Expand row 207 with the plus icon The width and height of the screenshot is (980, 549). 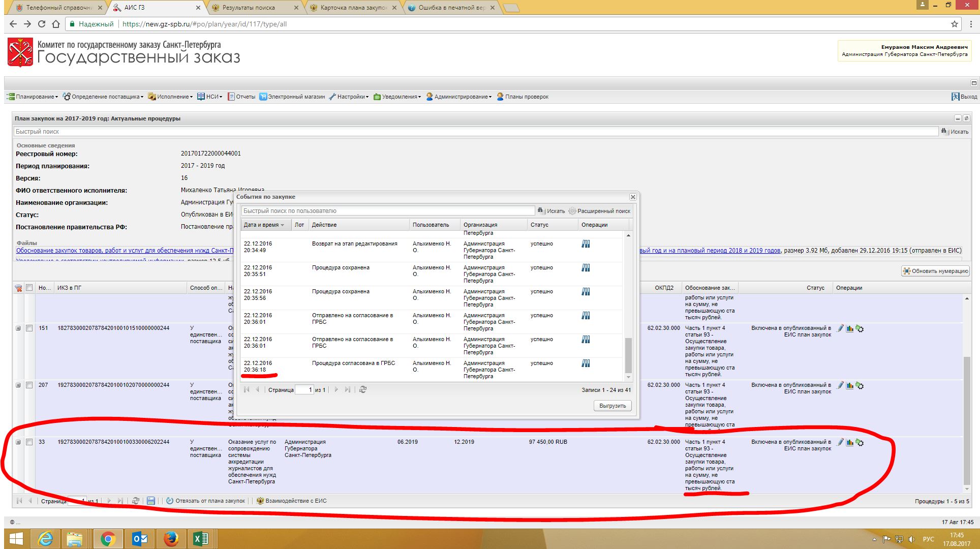click(18, 385)
